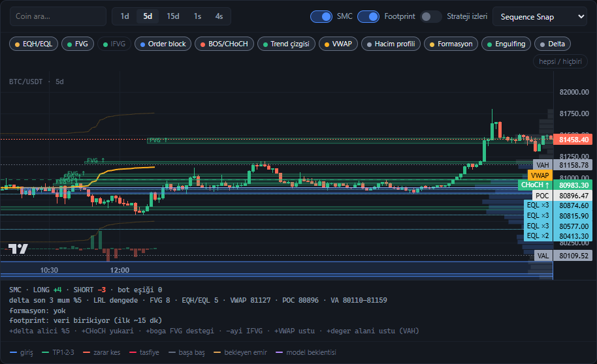Toggle the Engulfing chip
Screen dimensions: 597x364
pyautogui.click(x=506, y=44)
